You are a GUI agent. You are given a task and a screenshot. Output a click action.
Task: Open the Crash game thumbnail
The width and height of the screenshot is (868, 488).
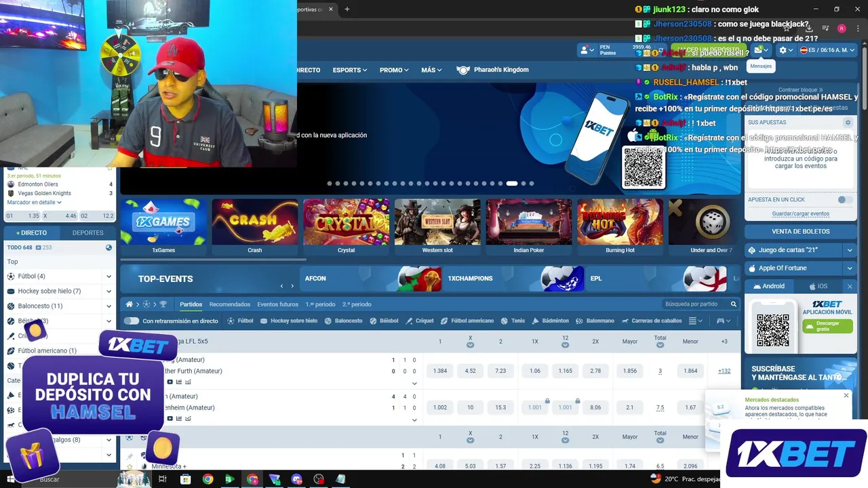(254, 226)
